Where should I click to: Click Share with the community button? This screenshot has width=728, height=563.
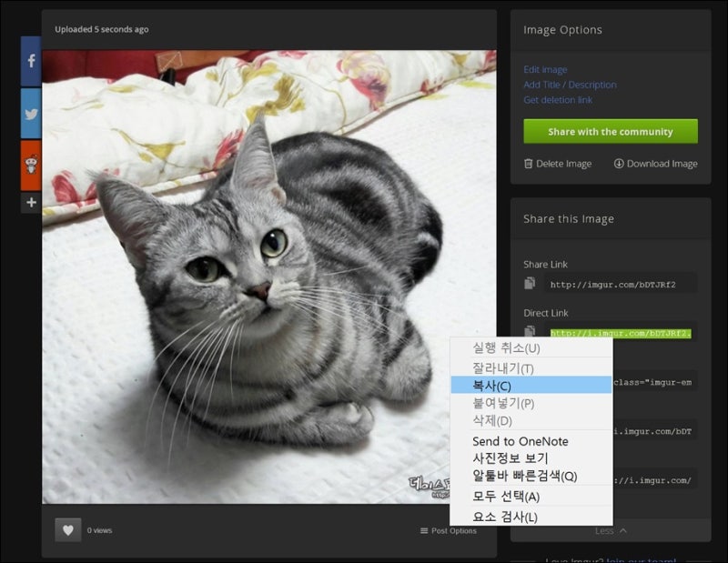click(x=611, y=131)
